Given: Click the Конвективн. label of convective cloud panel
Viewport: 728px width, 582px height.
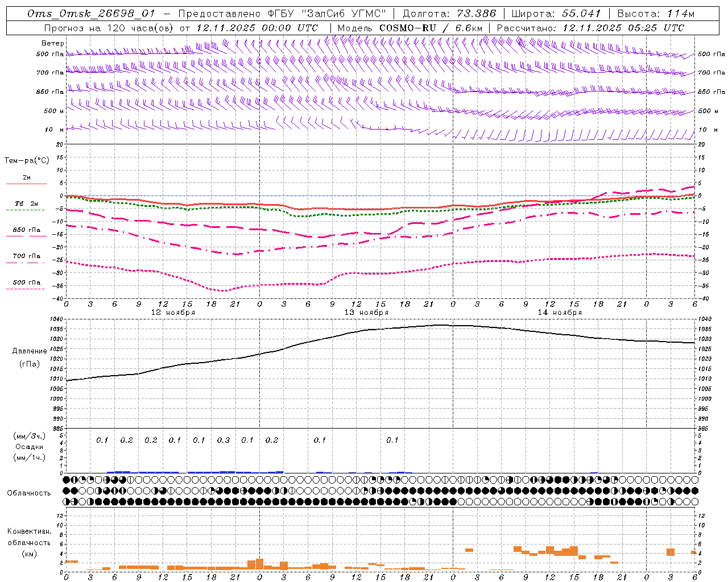Looking at the screenshot, I should [x=30, y=531].
